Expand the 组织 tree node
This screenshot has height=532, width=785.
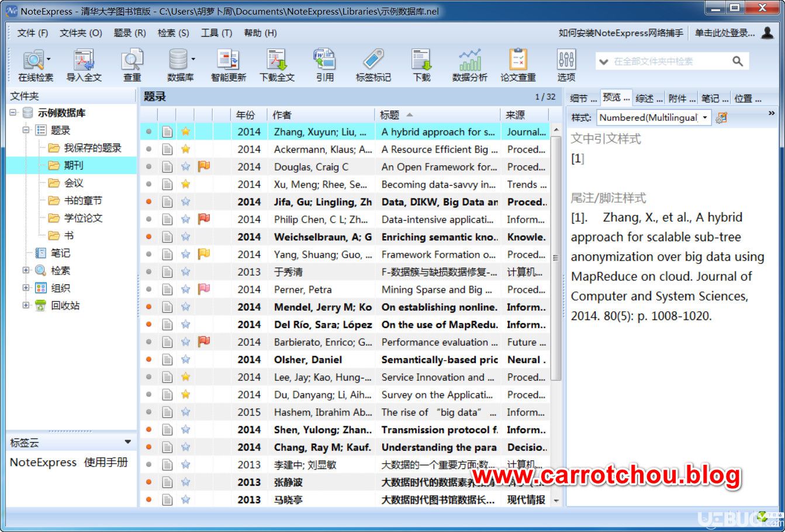click(x=26, y=288)
